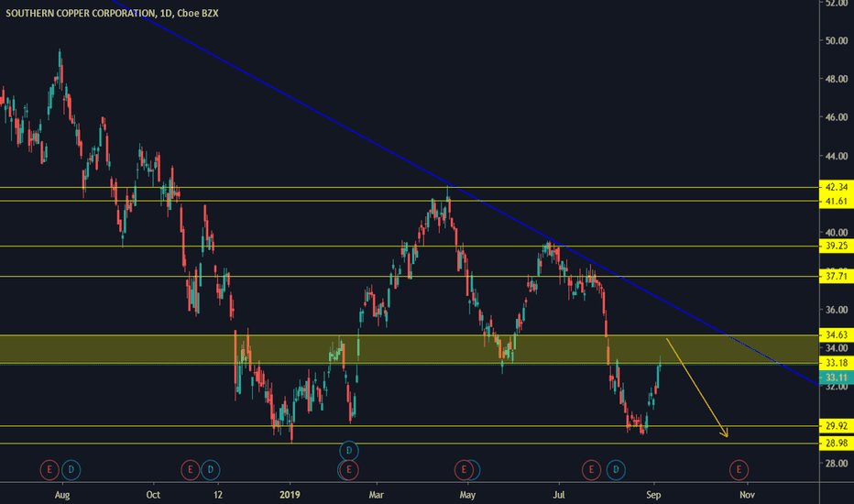Screen dimensions: 854x504
Task: Select the yellow horizontal line at 42.34
Action: coord(410,187)
